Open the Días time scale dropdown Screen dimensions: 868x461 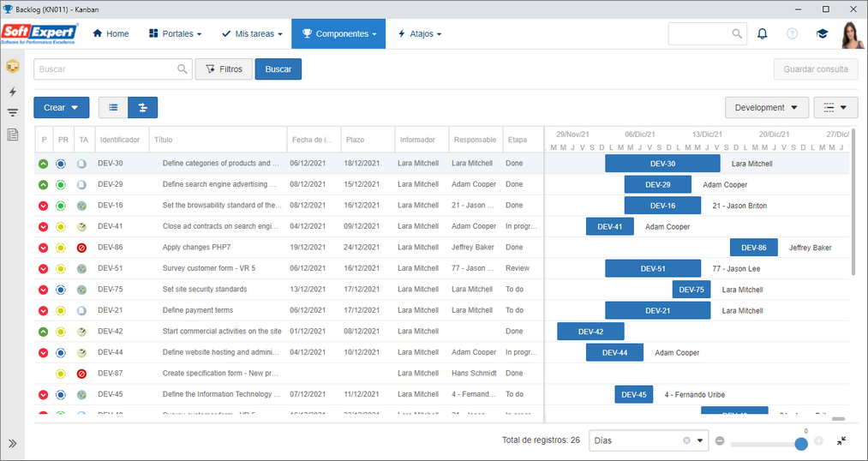pos(700,440)
